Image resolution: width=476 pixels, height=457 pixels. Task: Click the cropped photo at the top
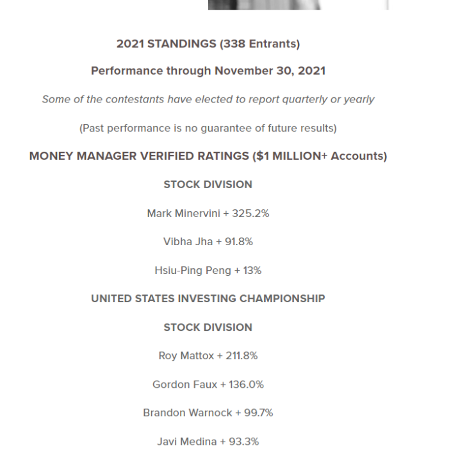point(298,4)
